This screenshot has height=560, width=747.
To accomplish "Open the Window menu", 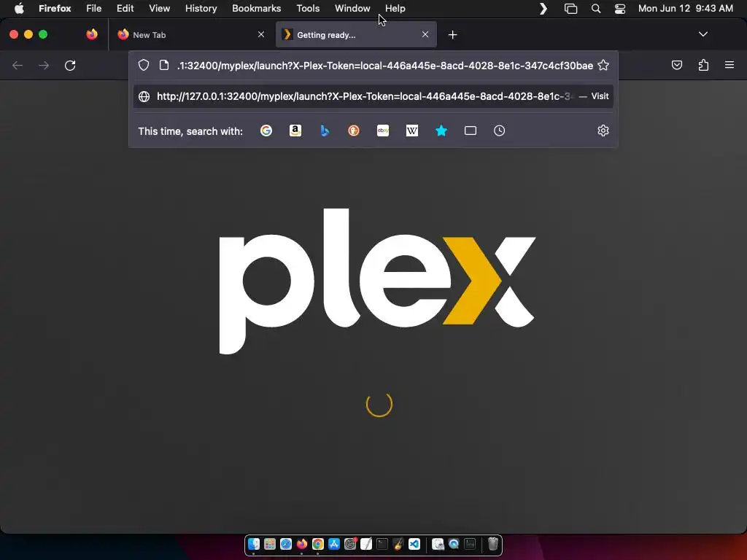I will [352, 8].
